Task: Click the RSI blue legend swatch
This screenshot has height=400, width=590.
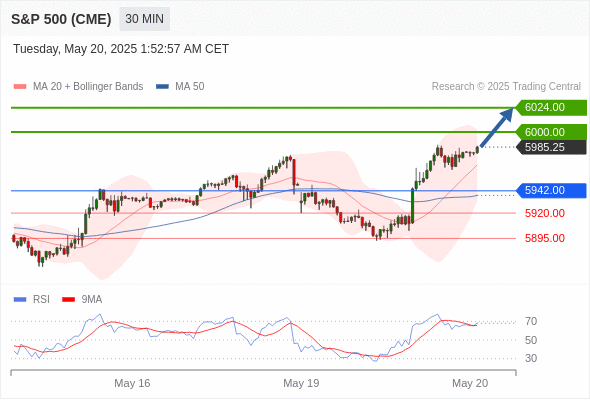Action: pyautogui.click(x=20, y=300)
